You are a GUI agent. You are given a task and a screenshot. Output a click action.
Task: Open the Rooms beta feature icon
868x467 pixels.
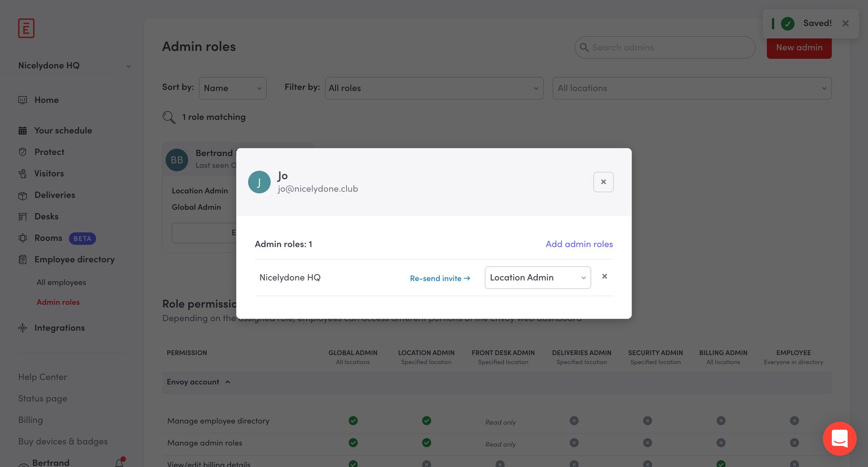pyautogui.click(x=23, y=238)
